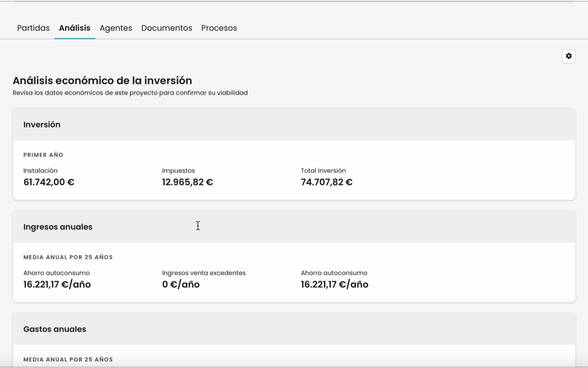
Task: Select the value 74.707,82 €
Action: 327,182
